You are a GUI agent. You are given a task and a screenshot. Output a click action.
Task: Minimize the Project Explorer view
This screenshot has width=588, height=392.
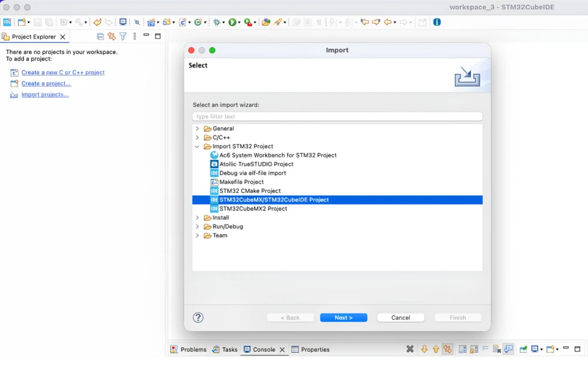[146, 35]
